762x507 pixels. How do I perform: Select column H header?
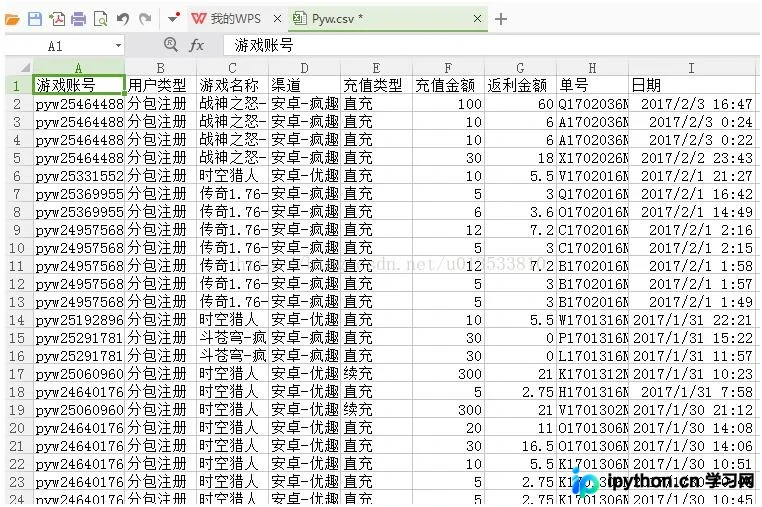coord(592,68)
